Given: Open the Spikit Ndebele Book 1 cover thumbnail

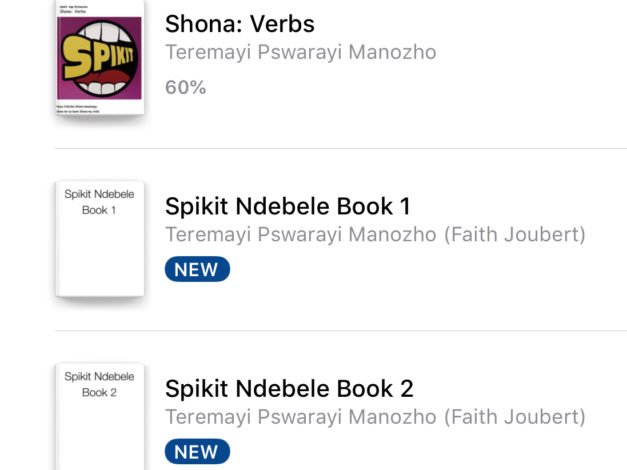Looking at the screenshot, I should pyautogui.click(x=99, y=240).
